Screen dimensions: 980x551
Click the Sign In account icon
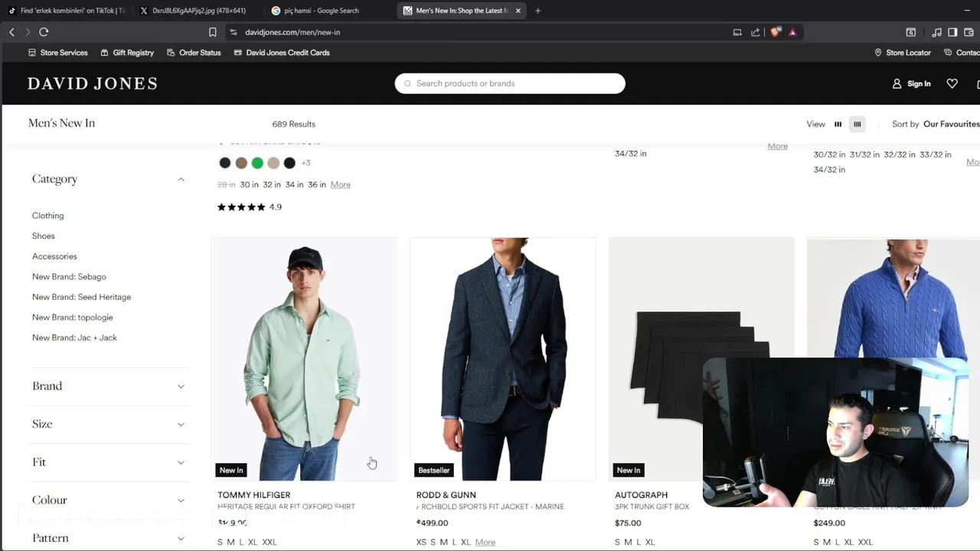897,83
